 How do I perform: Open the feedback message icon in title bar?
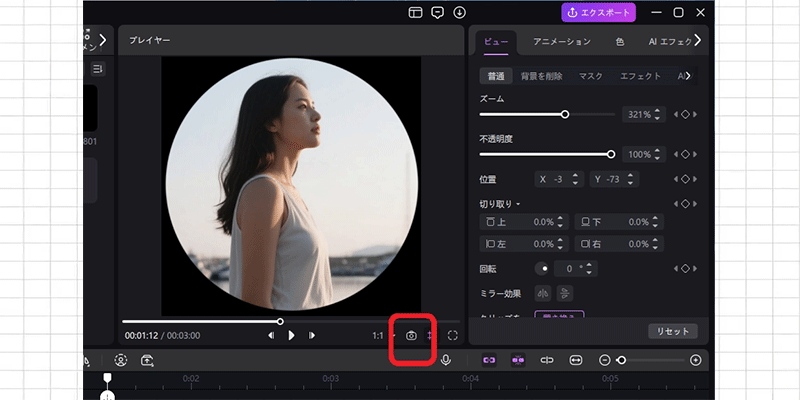pos(437,13)
